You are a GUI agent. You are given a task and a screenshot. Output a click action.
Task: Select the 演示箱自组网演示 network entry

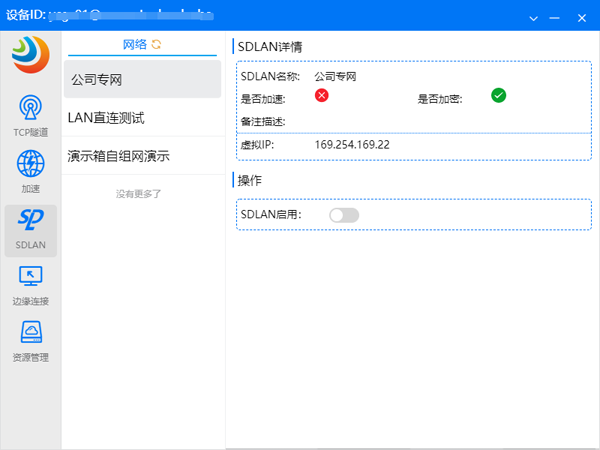(x=143, y=156)
